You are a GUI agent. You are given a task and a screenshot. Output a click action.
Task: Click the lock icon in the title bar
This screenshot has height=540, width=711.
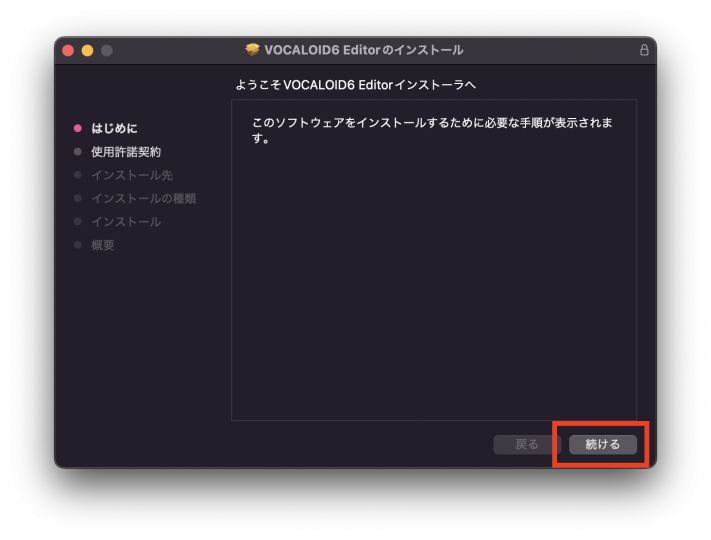(x=644, y=50)
